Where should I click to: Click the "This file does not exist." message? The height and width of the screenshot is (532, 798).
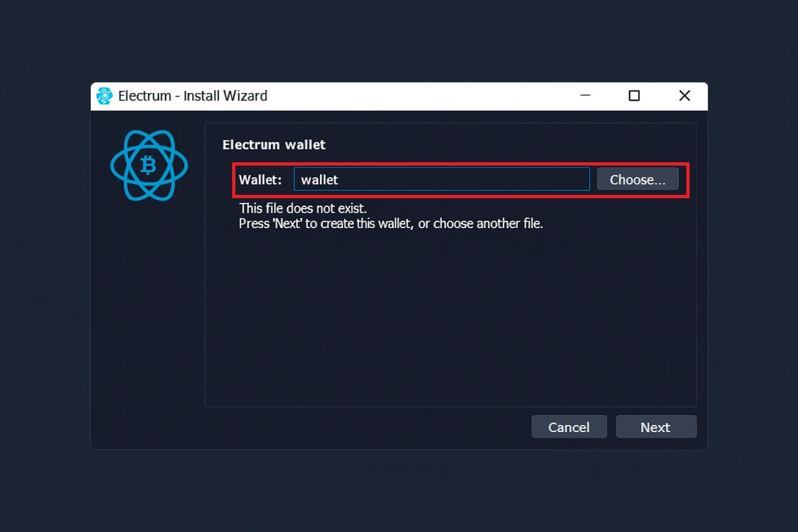pyautogui.click(x=303, y=208)
